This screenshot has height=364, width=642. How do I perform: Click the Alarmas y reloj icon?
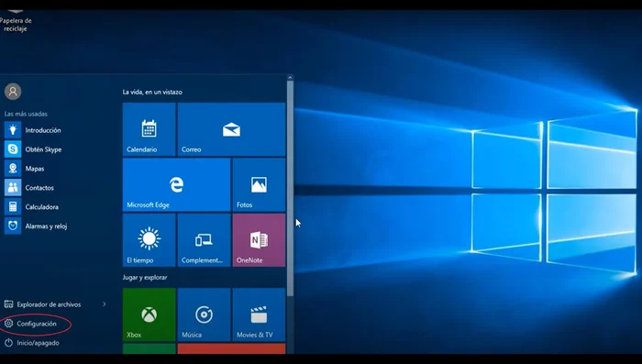pos(13,226)
